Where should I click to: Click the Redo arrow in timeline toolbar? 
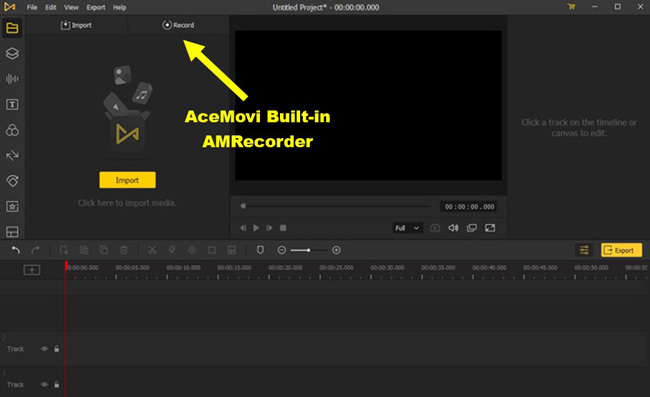(x=35, y=250)
